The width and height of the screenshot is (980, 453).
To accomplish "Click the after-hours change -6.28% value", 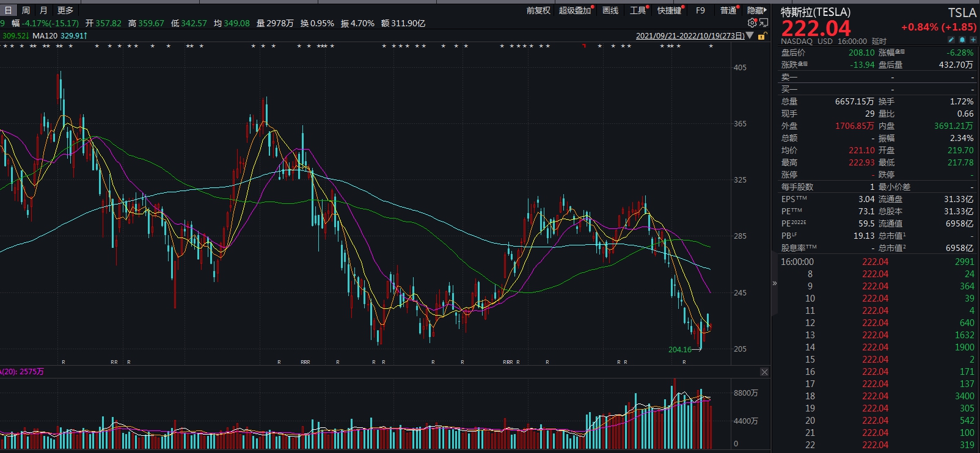I will [960, 53].
